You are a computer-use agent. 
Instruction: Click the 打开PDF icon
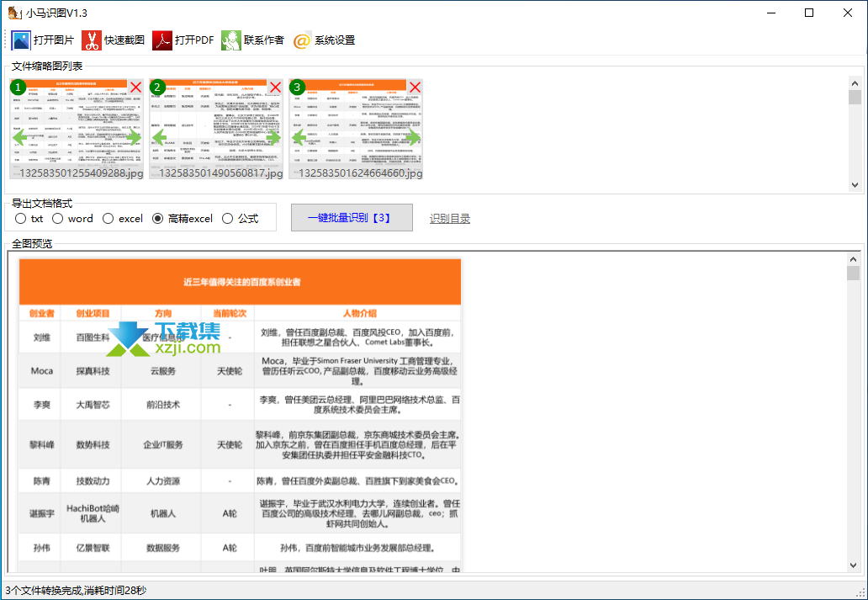click(162, 40)
